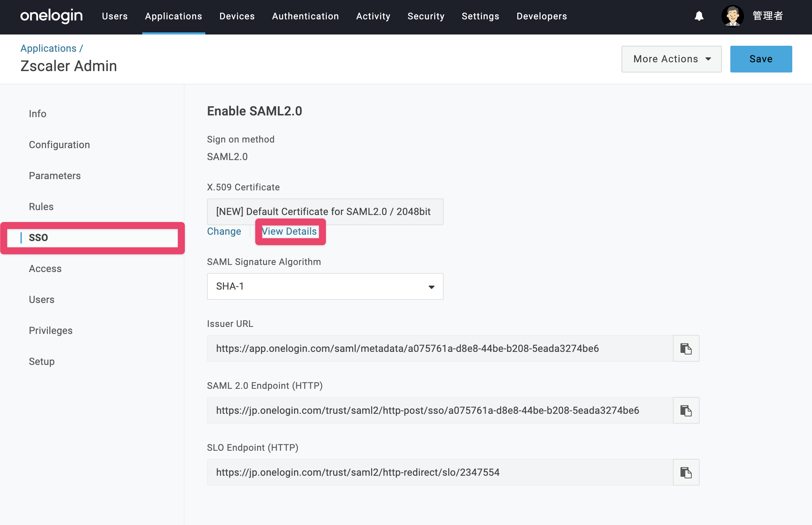Copy the SLO Endpoint URL
The height and width of the screenshot is (525, 812).
coord(686,472)
